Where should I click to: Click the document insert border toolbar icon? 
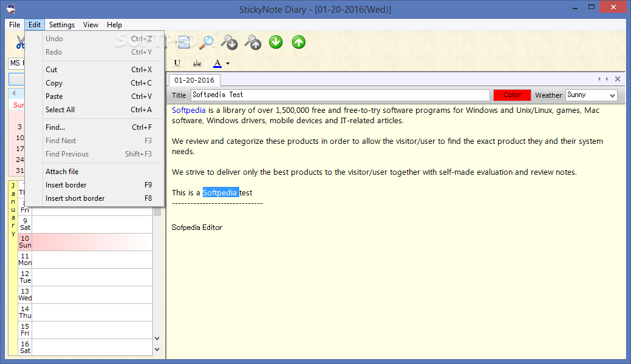coord(184,42)
